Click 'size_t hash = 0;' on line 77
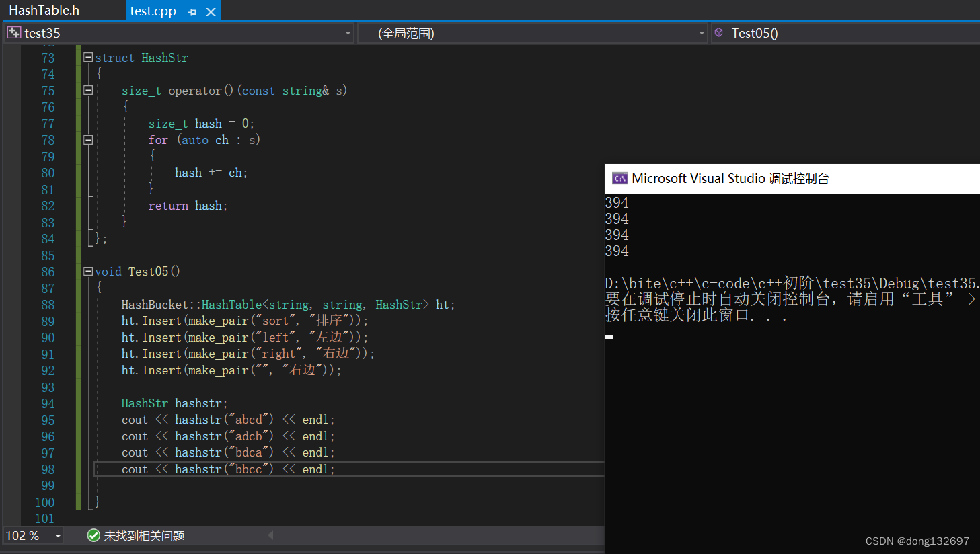This screenshot has width=980, height=554. click(x=201, y=124)
